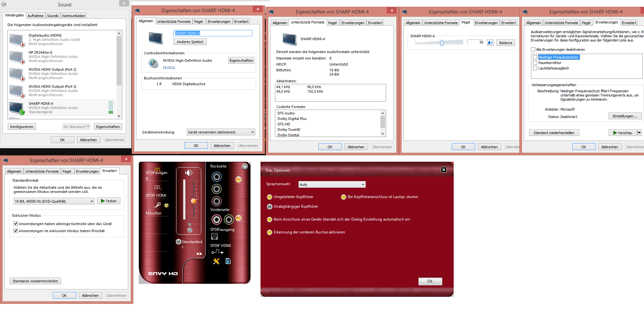Toggle Bei Kopfhöreranschluss ist Lautsp. stumm
The image size is (644, 309).
click(344, 197)
